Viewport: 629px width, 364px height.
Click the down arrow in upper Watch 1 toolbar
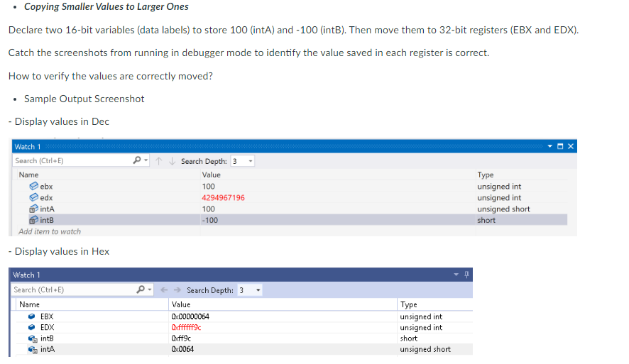(x=172, y=161)
